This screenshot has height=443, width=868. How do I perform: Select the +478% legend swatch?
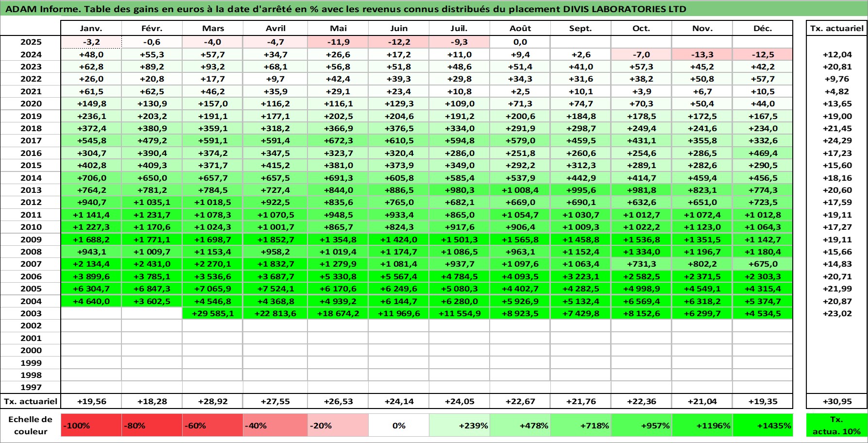520,426
